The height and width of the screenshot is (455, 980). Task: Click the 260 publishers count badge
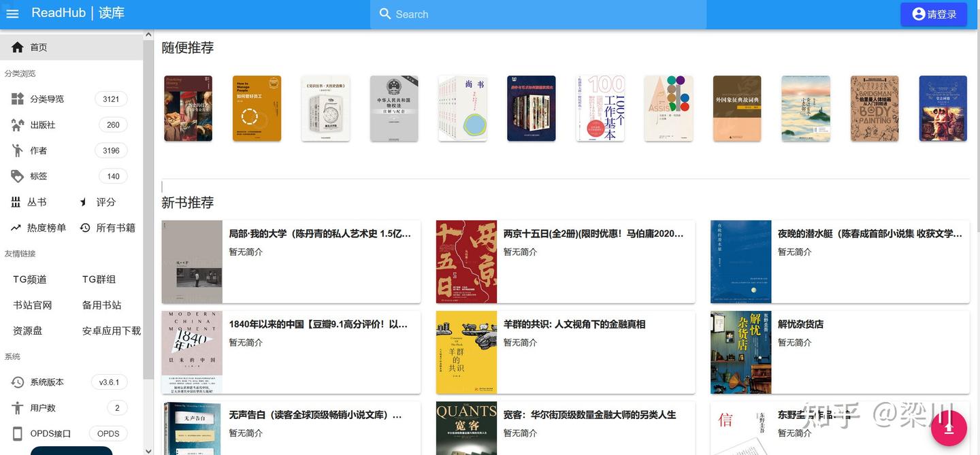click(x=113, y=125)
